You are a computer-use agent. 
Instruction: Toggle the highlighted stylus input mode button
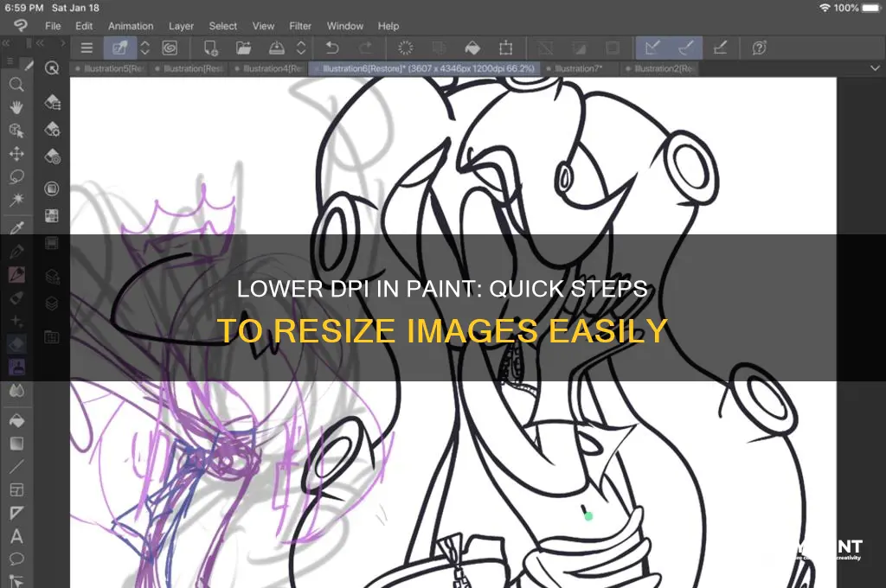point(119,48)
